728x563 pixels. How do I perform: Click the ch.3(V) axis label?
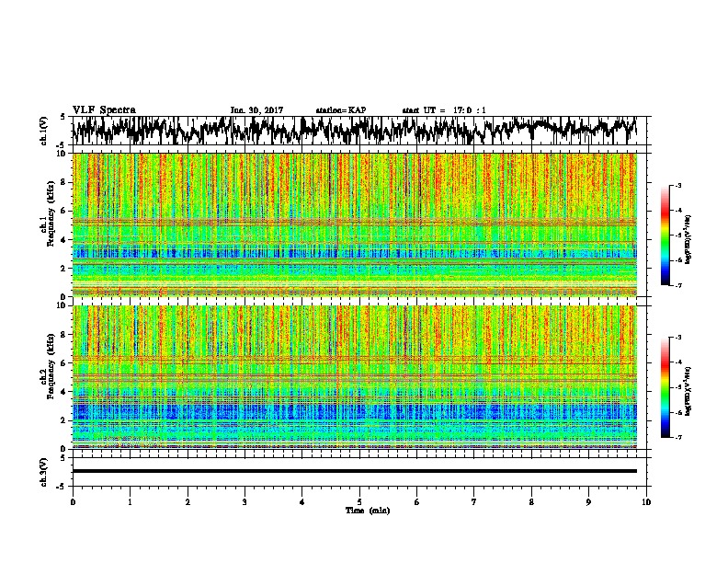pyautogui.click(x=44, y=472)
